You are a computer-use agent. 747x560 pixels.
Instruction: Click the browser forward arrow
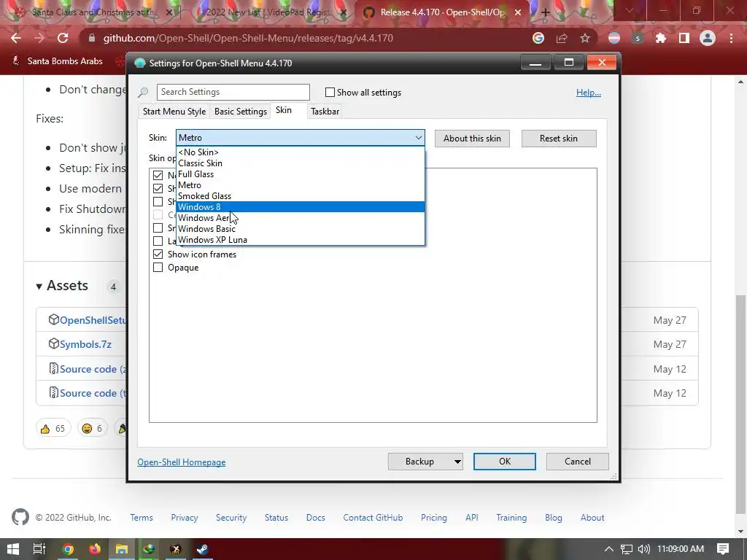(x=39, y=38)
